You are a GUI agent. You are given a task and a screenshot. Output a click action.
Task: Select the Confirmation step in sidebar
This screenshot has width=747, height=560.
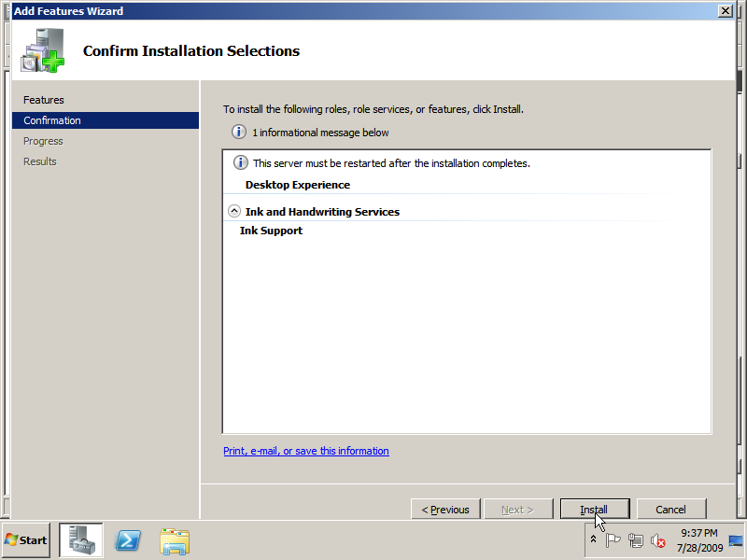pos(106,120)
